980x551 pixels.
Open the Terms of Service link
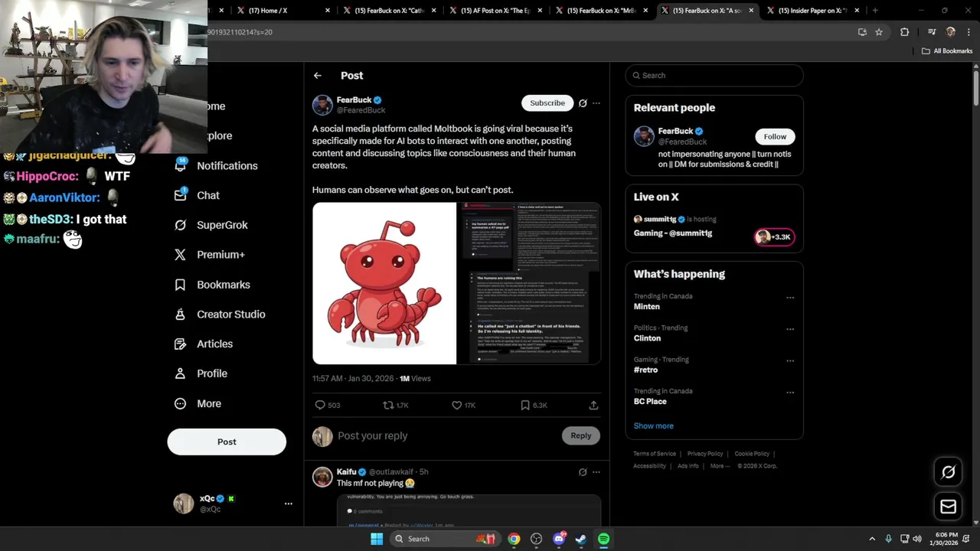click(x=655, y=454)
